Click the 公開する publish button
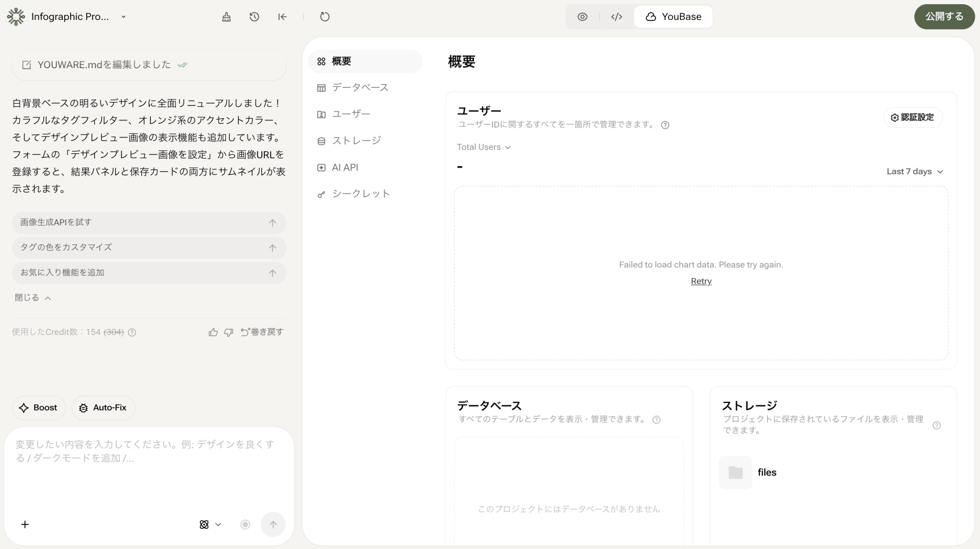The height and width of the screenshot is (549, 980). pos(944,17)
